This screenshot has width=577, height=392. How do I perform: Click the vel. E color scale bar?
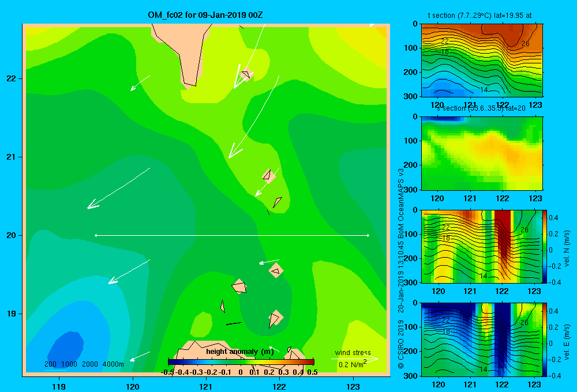point(545,340)
